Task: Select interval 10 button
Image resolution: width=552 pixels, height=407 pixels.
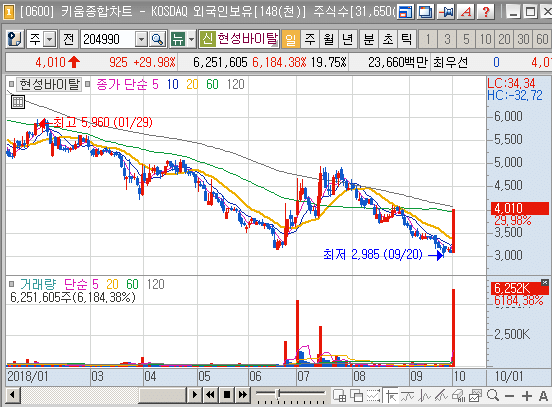Action: point(485,39)
